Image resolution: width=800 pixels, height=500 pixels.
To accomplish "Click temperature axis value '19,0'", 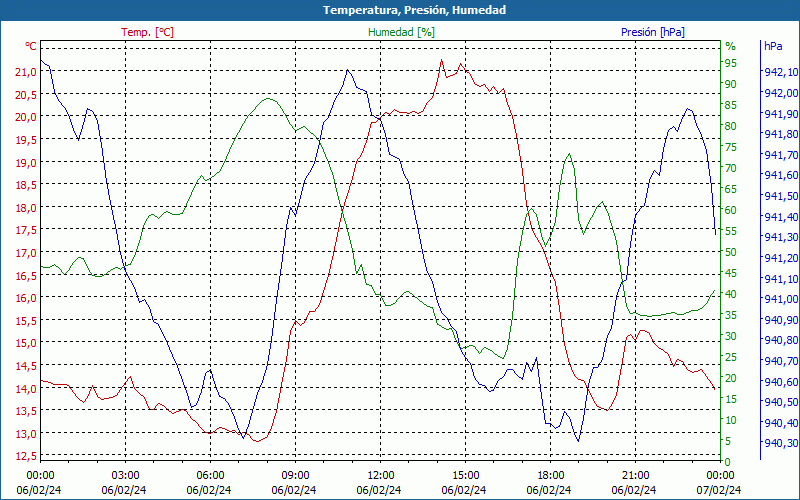I will click(x=26, y=163).
